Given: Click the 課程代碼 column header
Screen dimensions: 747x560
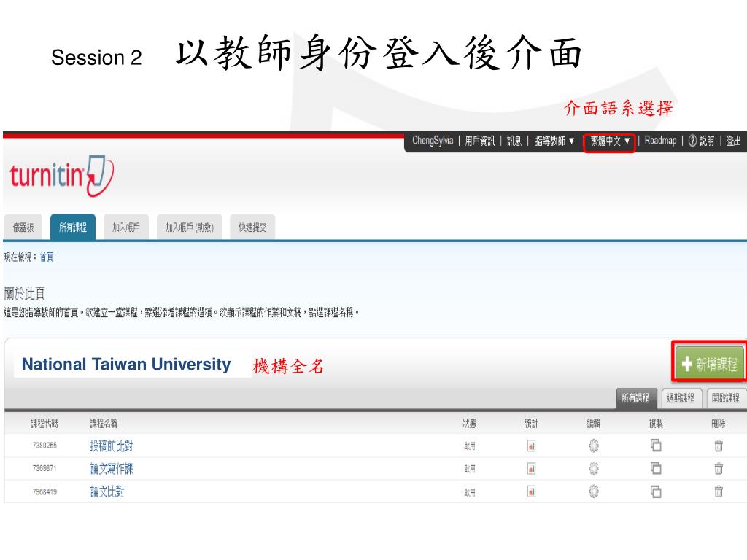Looking at the screenshot, I should pos(44,424).
